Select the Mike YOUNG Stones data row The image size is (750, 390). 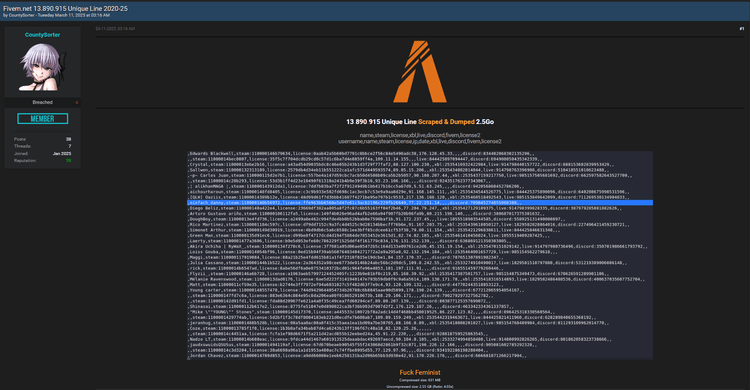[x=372, y=312]
